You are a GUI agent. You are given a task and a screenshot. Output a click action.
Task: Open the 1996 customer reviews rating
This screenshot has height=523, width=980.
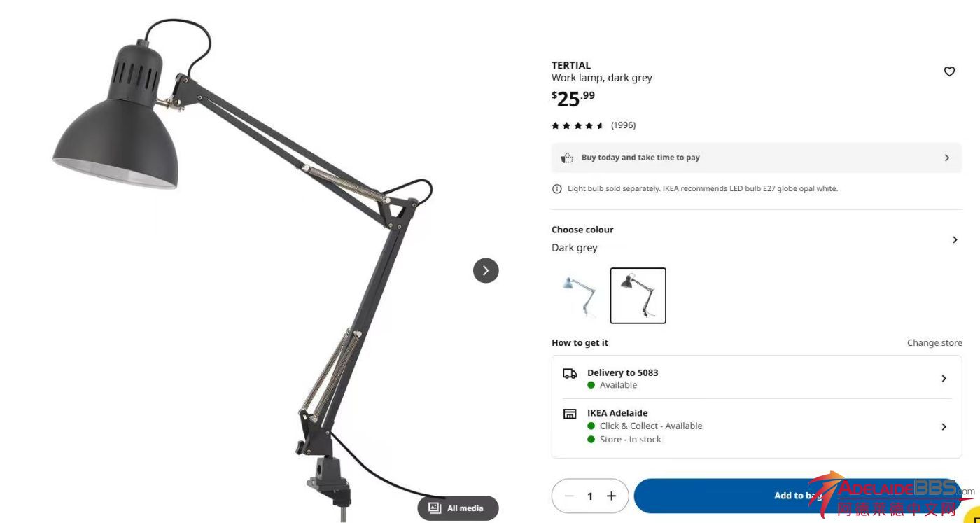tap(594, 125)
